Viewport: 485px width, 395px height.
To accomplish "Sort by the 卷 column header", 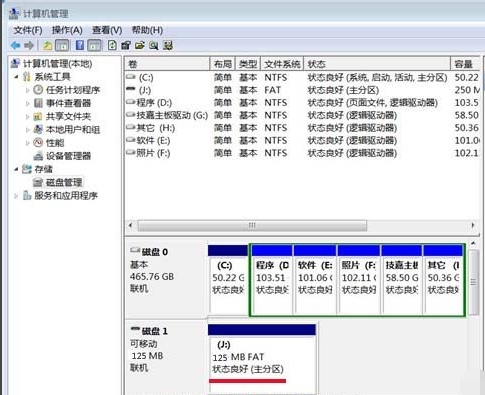I will click(167, 64).
